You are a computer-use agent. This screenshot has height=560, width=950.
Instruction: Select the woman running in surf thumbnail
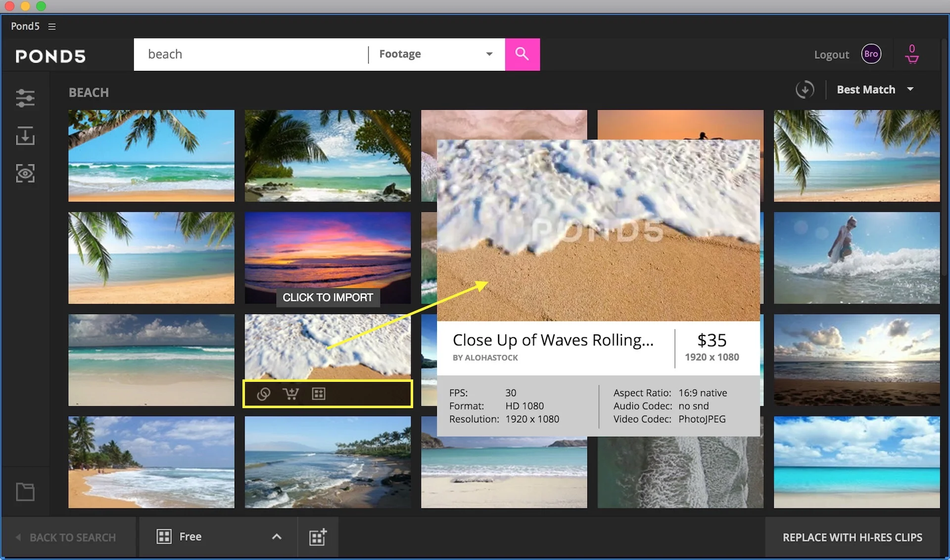click(x=856, y=258)
